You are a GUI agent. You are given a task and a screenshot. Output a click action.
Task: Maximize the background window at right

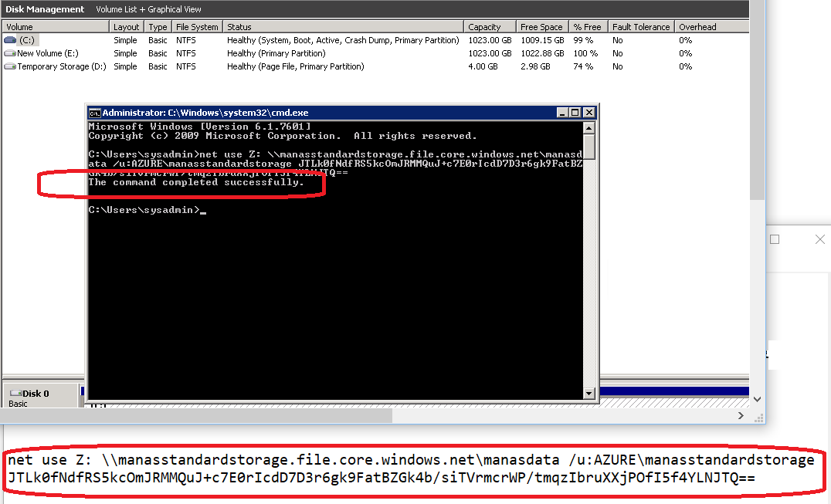[x=775, y=239]
